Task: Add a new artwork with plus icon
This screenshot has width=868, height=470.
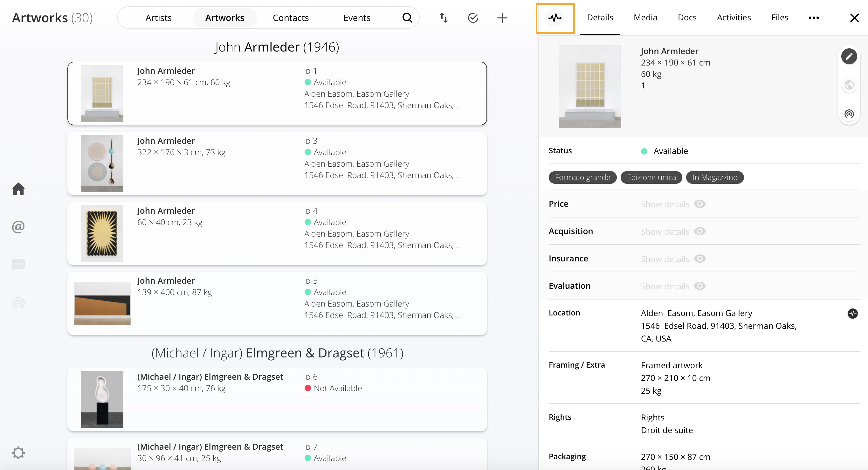Action: point(502,17)
